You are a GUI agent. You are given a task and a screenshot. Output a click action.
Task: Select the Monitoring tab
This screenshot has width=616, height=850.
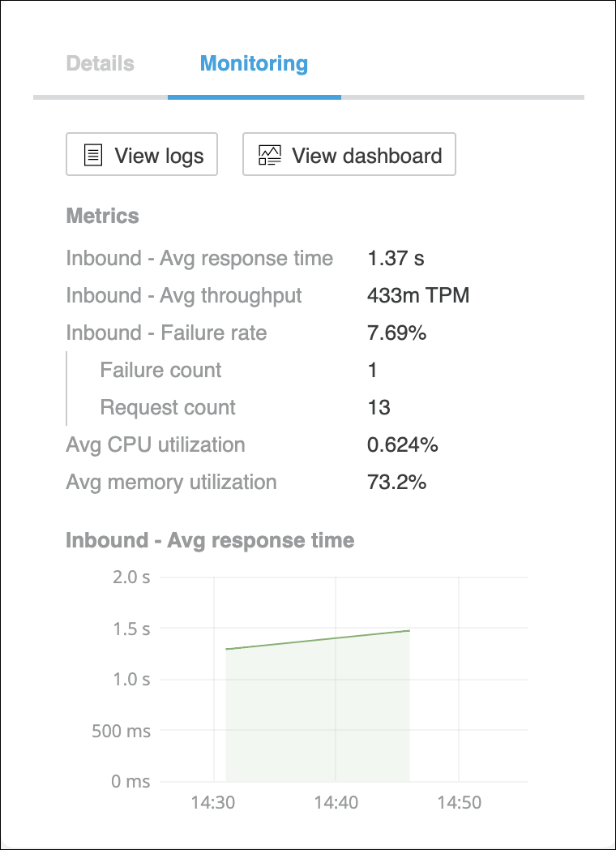[254, 63]
